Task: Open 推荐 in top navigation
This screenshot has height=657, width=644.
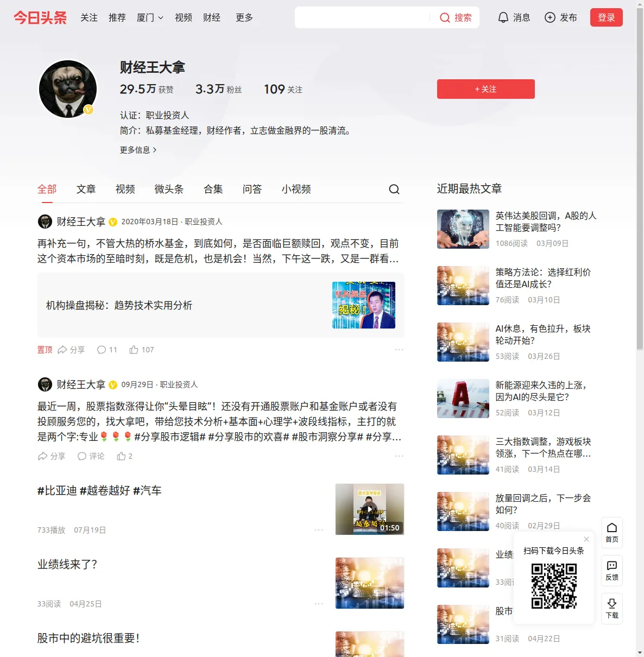Action: point(117,18)
